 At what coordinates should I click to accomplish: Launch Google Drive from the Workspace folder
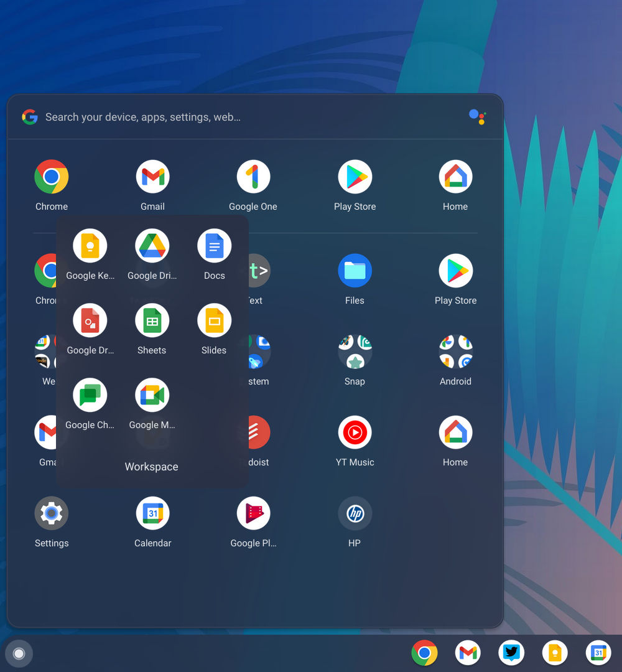pyautogui.click(x=152, y=246)
